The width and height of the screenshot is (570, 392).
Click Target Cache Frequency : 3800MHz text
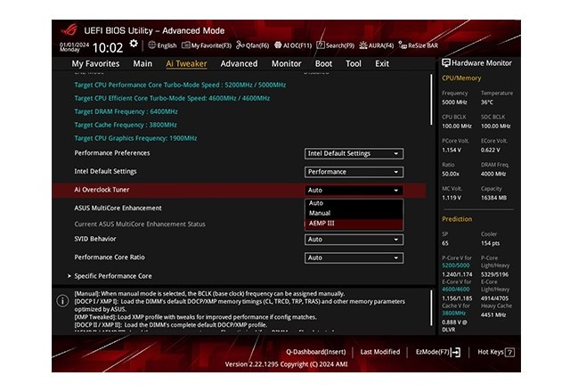[x=126, y=125]
